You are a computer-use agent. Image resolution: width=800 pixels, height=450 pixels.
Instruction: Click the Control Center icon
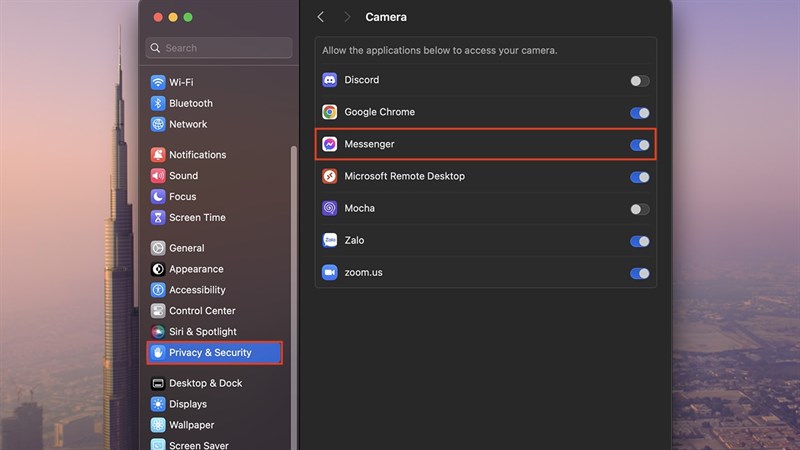[158, 311]
